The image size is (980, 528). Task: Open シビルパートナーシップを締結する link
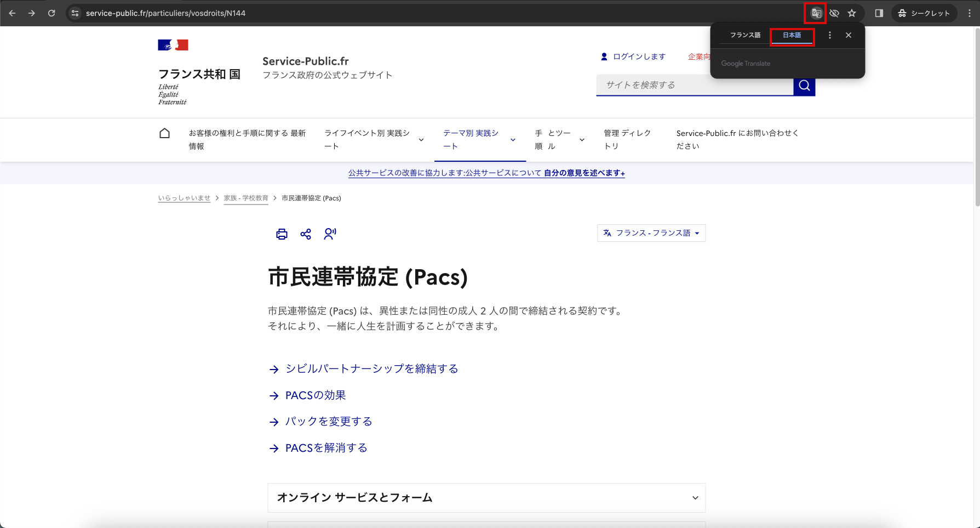371,369
